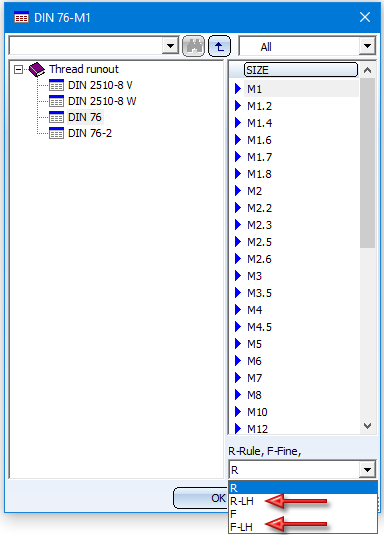Click the blue arrow next to M1
384x538 pixels.
tap(238, 89)
